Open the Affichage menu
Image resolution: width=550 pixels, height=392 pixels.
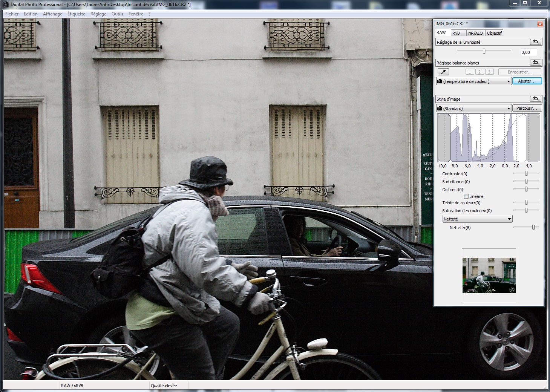tap(52, 14)
